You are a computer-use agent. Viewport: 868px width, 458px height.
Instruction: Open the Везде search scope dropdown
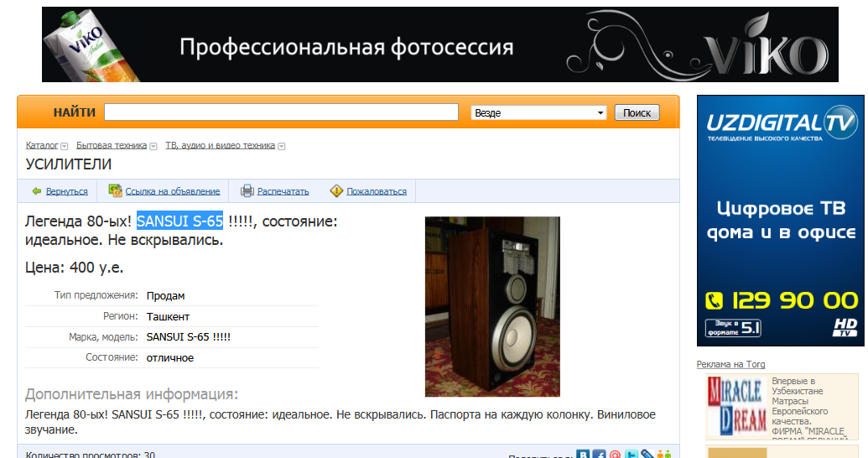[x=539, y=112]
